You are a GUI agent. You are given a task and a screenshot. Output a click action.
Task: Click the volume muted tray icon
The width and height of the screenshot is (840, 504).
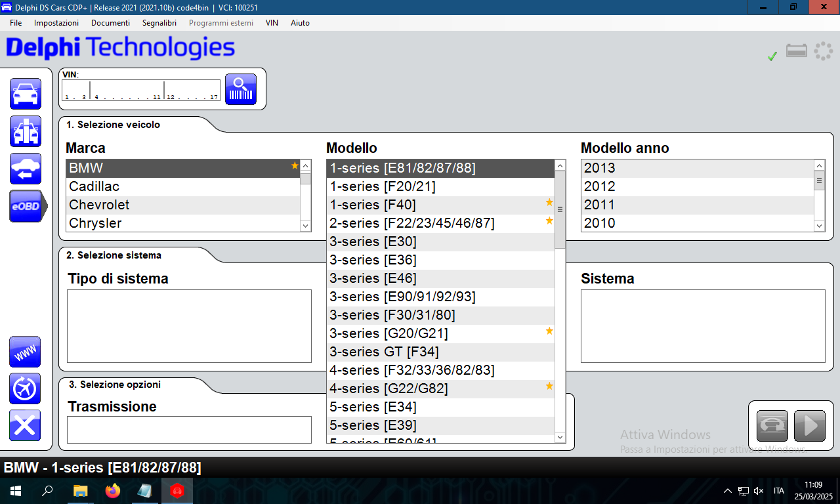pos(759,490)
